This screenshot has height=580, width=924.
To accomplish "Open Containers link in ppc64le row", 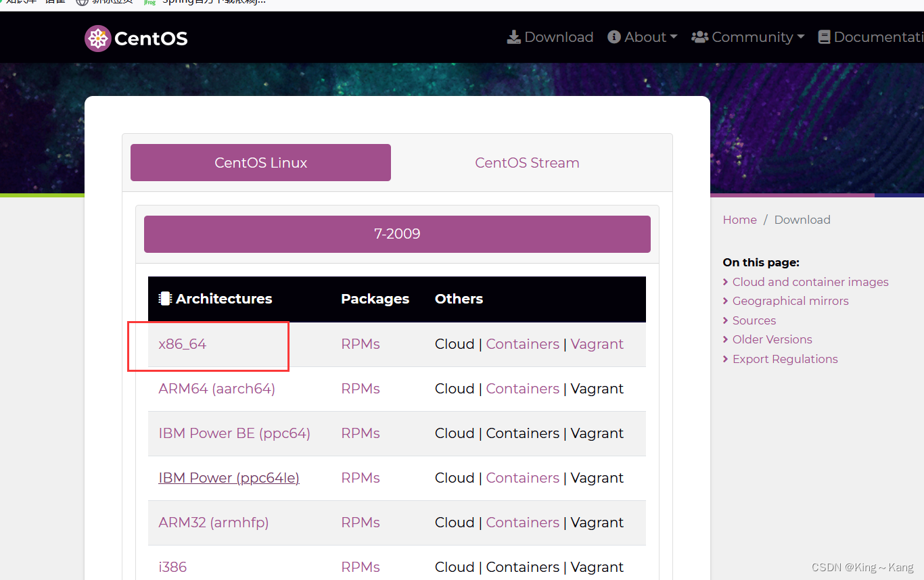I will pyautogui.click(x=522, y=478).
